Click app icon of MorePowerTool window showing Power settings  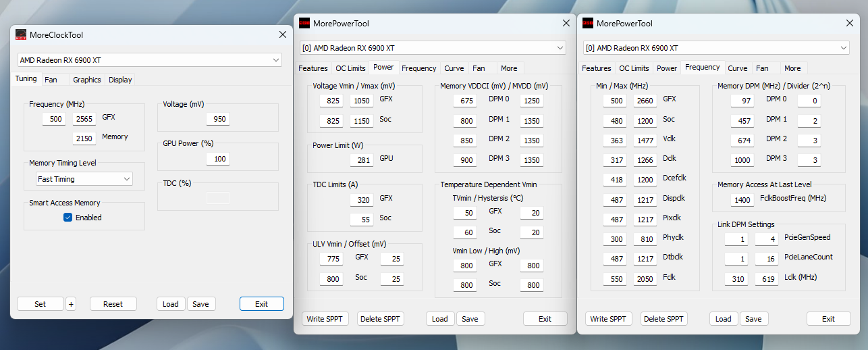pyautogui.click(x=304, y=23)
